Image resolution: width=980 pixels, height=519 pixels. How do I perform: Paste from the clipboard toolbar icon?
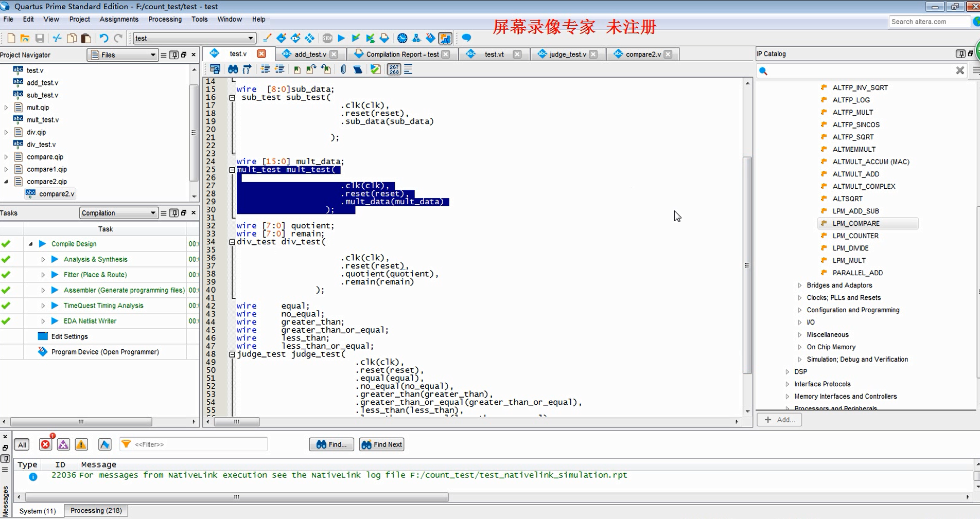(x=86, y=38)
